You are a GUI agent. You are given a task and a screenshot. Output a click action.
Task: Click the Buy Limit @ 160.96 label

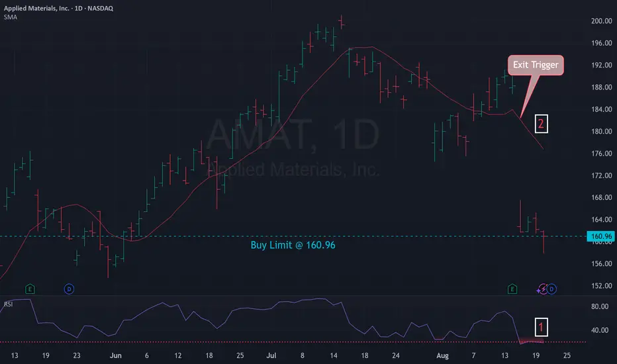(x=293, y=245)
